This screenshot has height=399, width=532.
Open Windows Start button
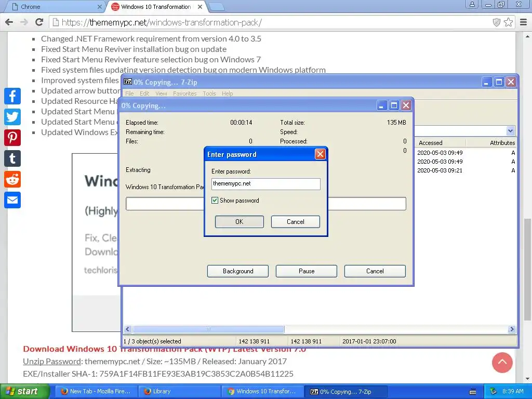pyautogui.click(x=25, y=391)
